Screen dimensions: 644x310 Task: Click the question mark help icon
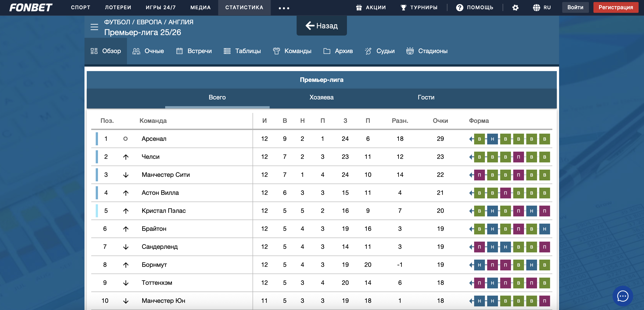(x=460, y=7)
